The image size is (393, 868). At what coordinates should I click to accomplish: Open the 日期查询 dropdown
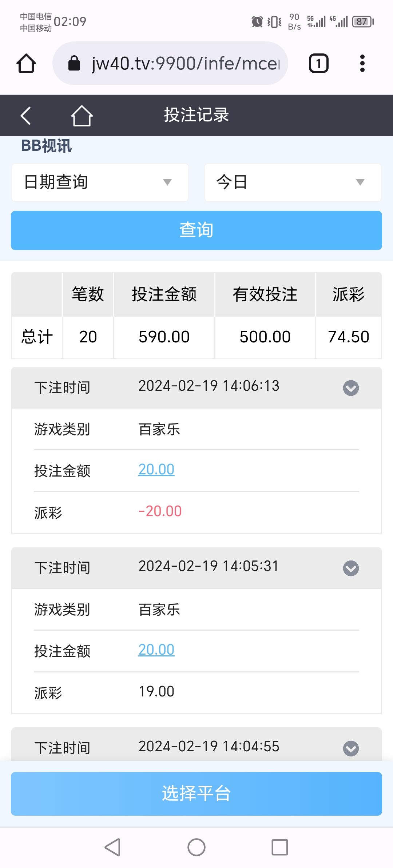pyautogui.click(x=100, y=182)
